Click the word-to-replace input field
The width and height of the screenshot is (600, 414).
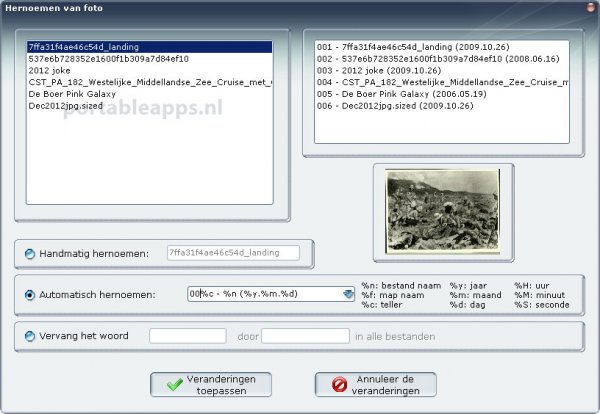click(187, 336)
